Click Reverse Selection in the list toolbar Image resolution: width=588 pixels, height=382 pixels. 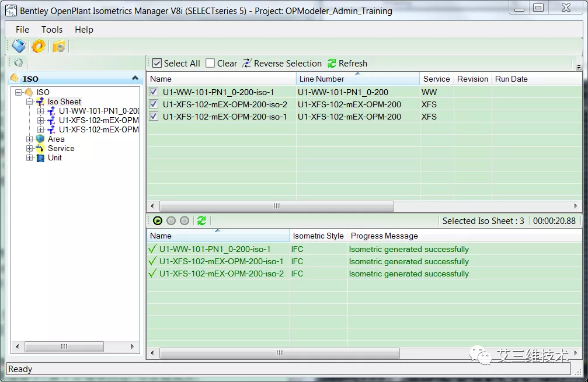[x=281, y=63]
